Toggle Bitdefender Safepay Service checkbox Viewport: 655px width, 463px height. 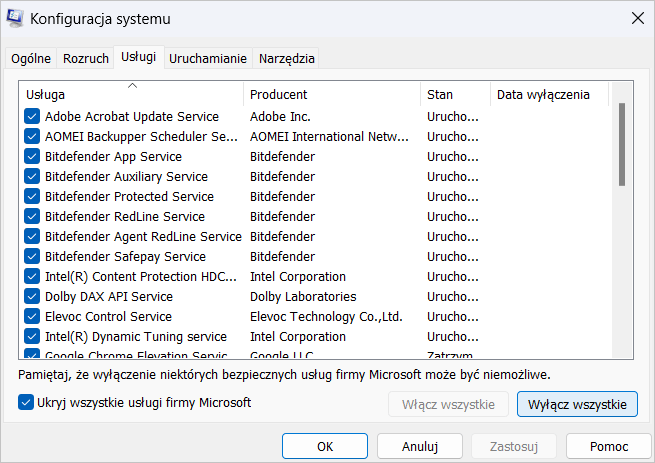pos(32,257)
